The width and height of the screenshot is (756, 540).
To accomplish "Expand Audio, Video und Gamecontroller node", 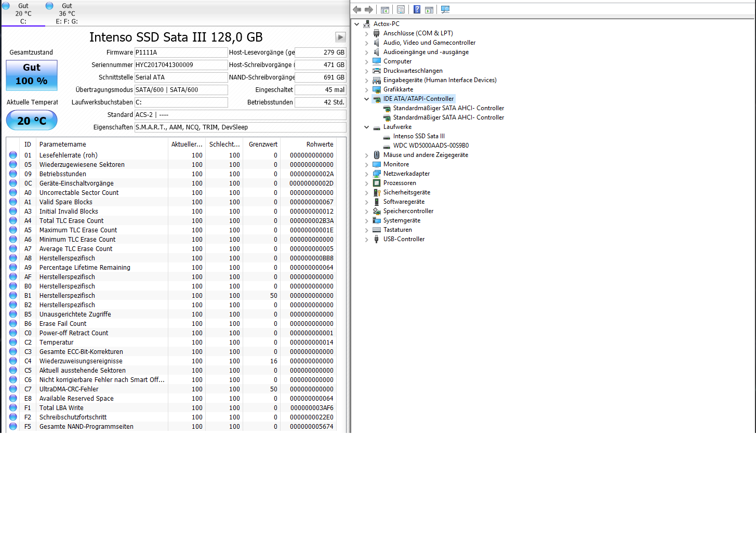I will (x=366, y=43).
